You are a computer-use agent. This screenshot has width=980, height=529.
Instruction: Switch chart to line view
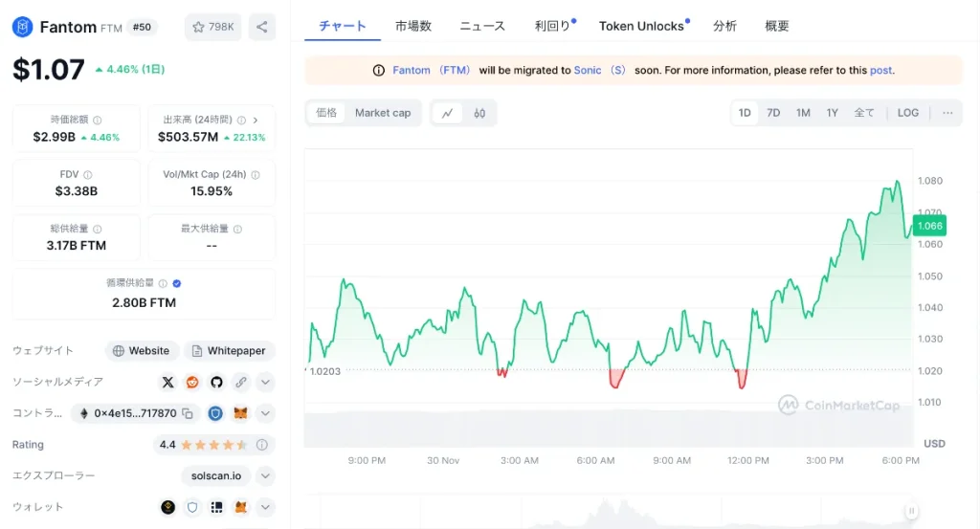tap(448, 113)
